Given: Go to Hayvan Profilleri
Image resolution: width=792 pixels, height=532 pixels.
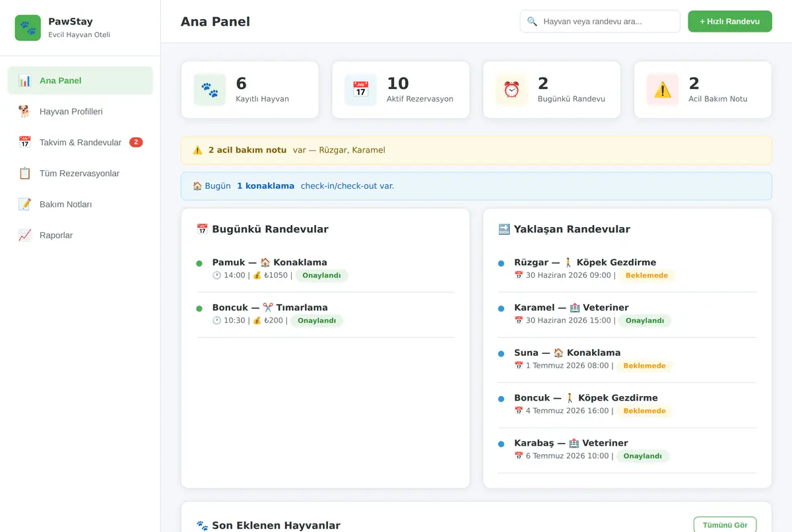Looking at the screenshot, I should pyautogui.click(x=80, y=112).
